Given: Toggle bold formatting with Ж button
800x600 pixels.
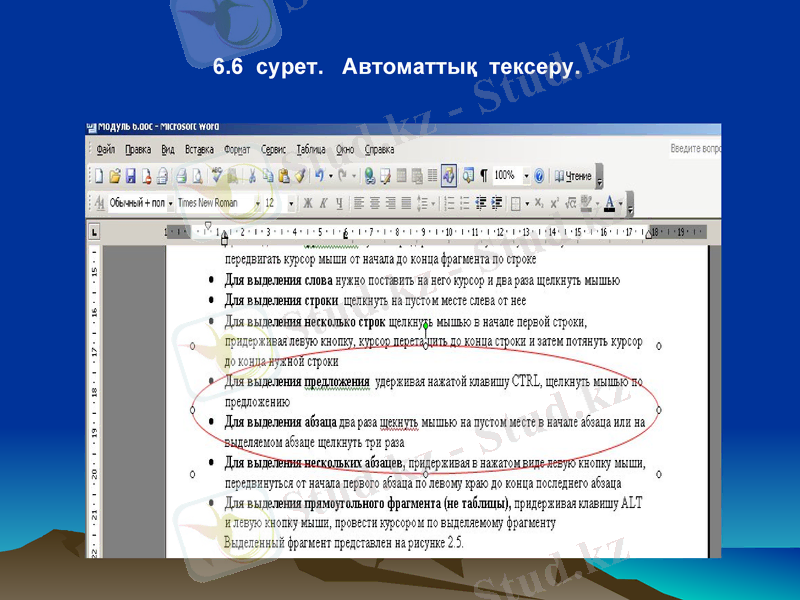Looking at the screenshot, I should pos(307,202).
